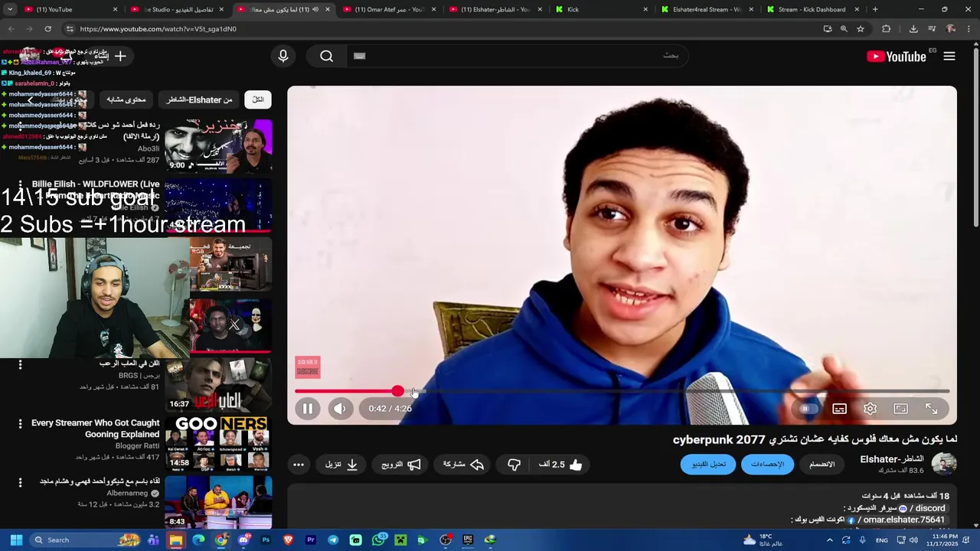Open WhatsApp from the taskbar
980x551 pixels.
[x=378, y=540]
